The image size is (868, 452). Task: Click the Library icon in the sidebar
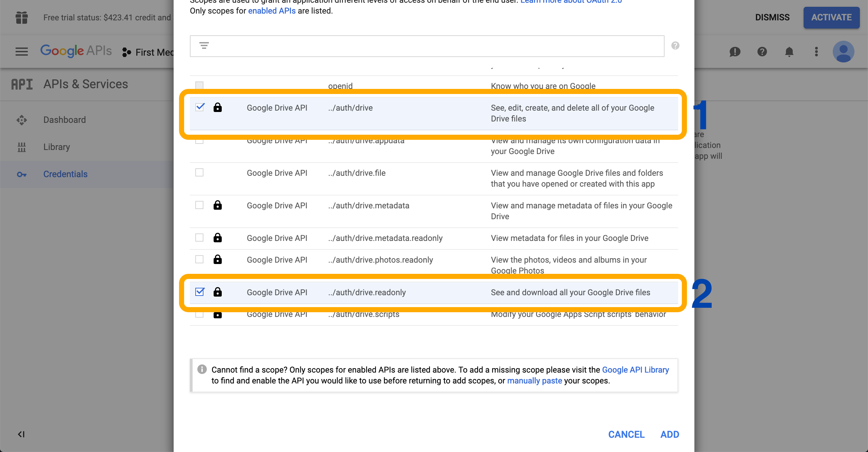tap(22, 147)
